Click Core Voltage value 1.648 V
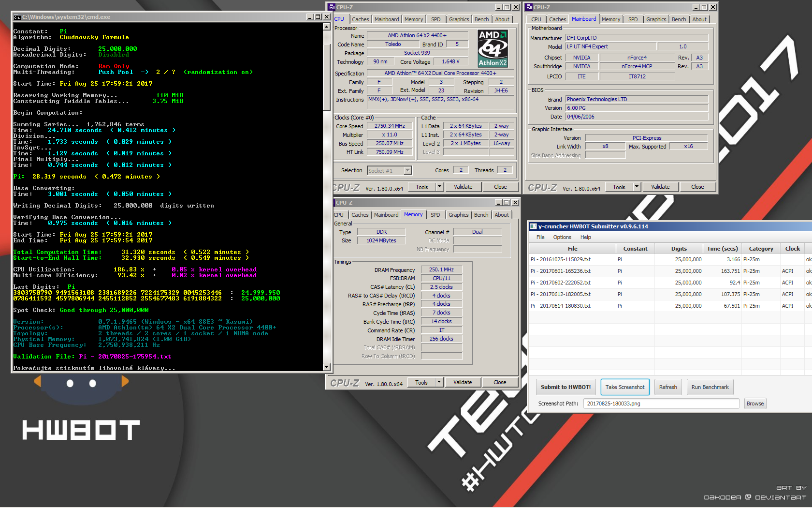 [450, 61]
